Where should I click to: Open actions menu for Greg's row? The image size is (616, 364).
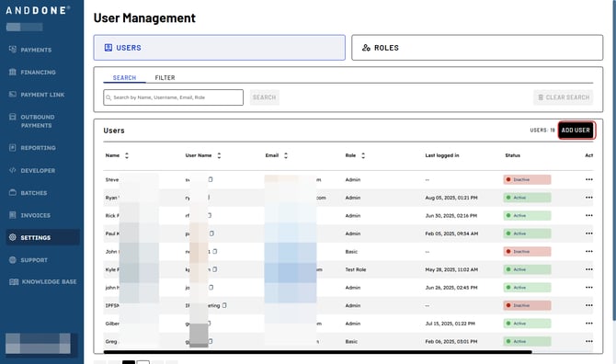point(589,342)
